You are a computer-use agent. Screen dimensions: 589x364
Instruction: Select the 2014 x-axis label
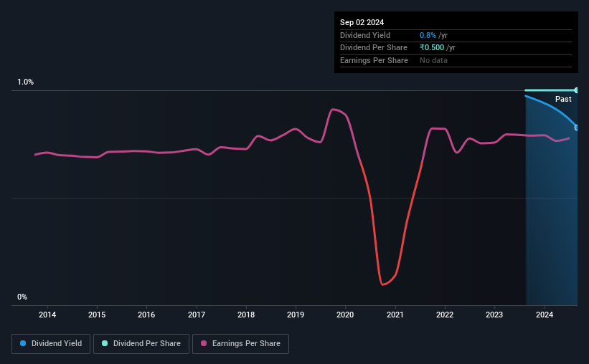(47, 315)
